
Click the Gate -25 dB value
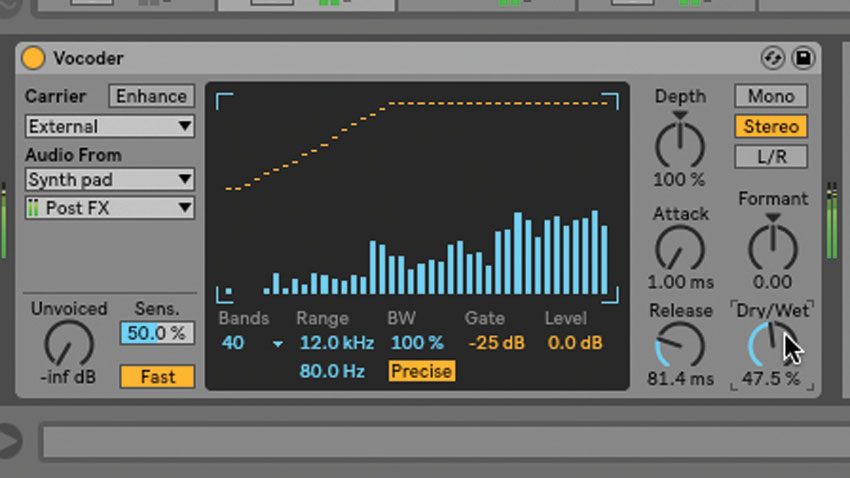(496, 343)
